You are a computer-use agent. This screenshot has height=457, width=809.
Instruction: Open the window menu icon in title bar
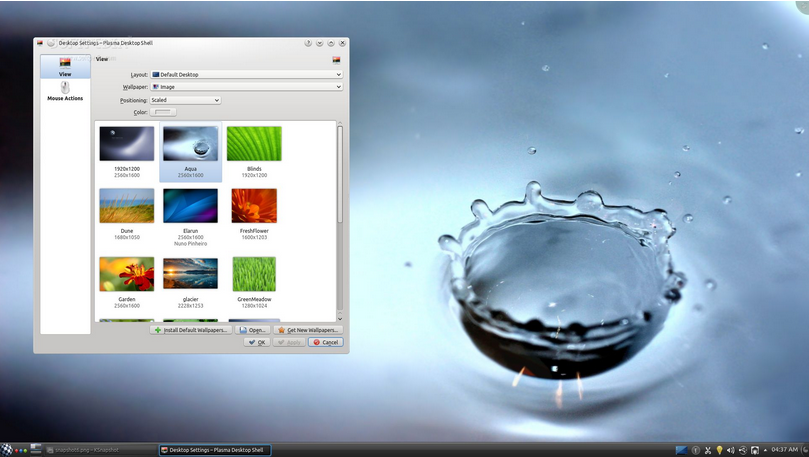click(40, 43)
